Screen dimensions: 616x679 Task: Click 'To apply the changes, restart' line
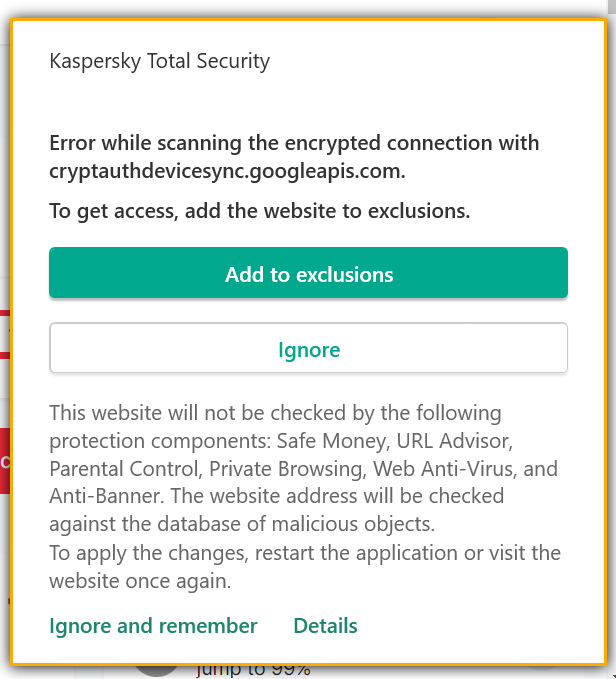click(305, 553)
